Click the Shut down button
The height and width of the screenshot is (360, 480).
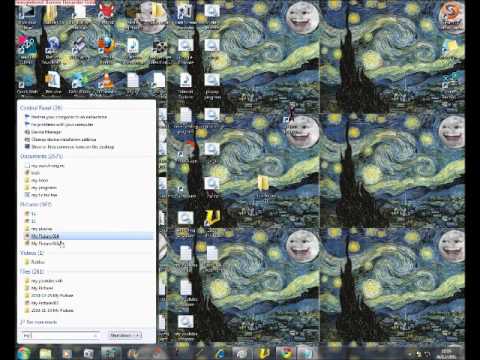(x=120, y=335)
